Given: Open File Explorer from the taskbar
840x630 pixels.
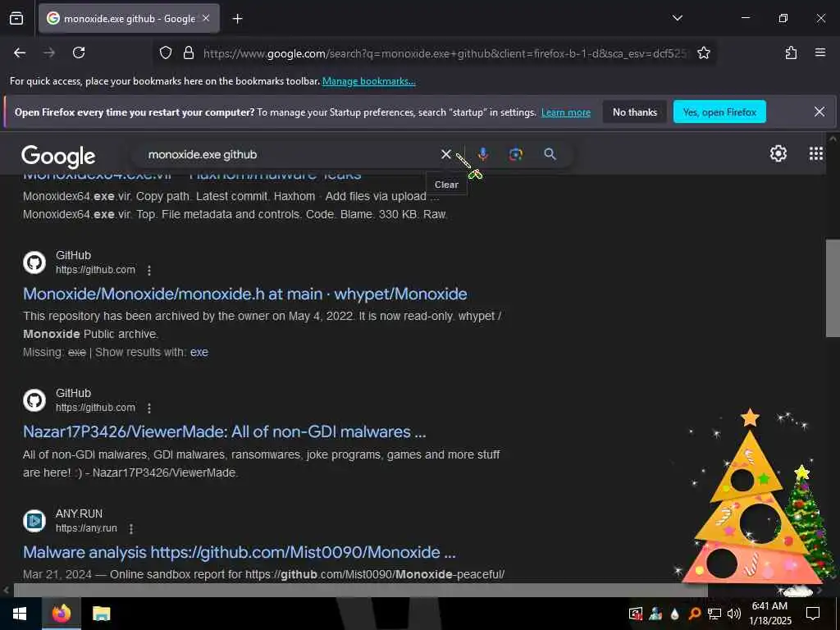Looking at the screenshot, I should pos(101,614).
